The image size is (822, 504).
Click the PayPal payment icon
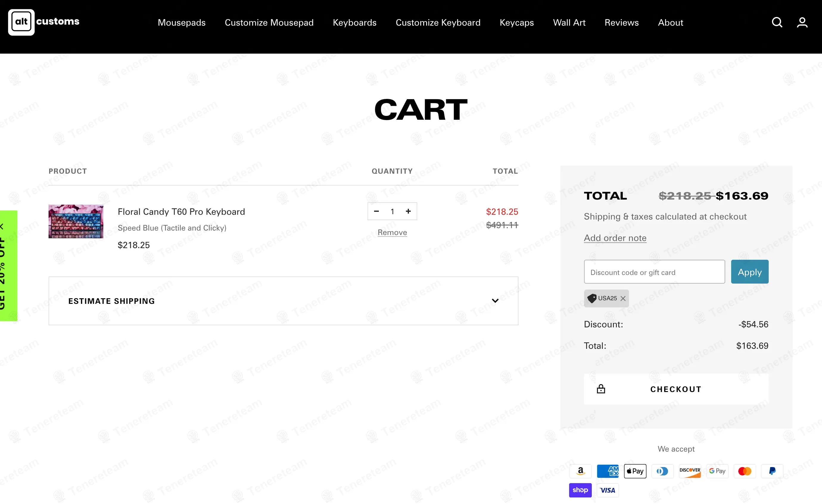click(772, 471)
